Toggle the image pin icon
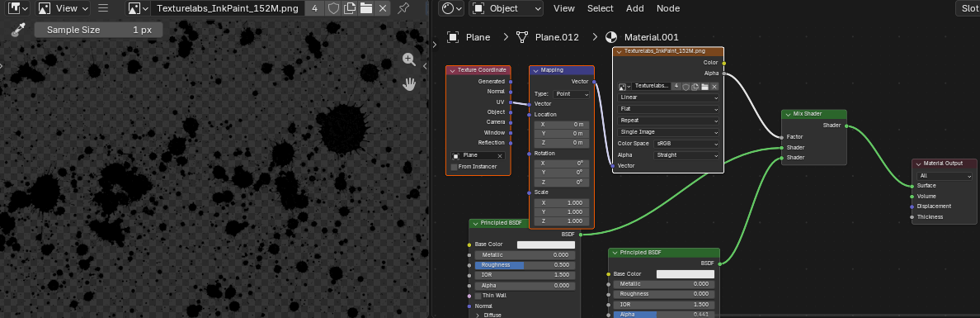This screenshot has height=318, width=980. click(x=403, y=8)
